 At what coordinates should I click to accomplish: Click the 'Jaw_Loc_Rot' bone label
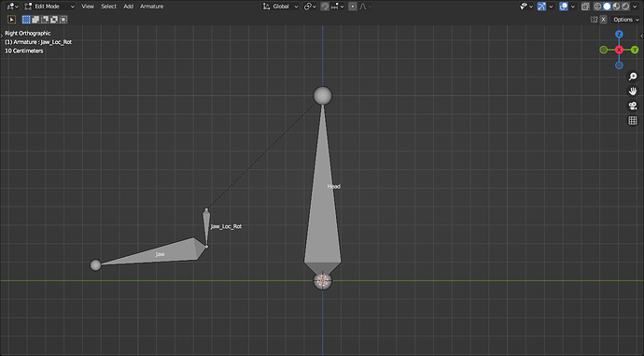[226, 226]
